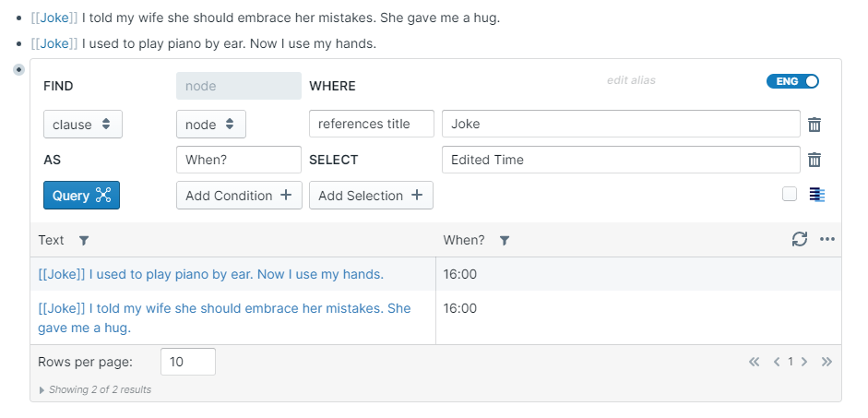
Task: Tick the checkbox next to Add Selection
Action: coord(790,194)
